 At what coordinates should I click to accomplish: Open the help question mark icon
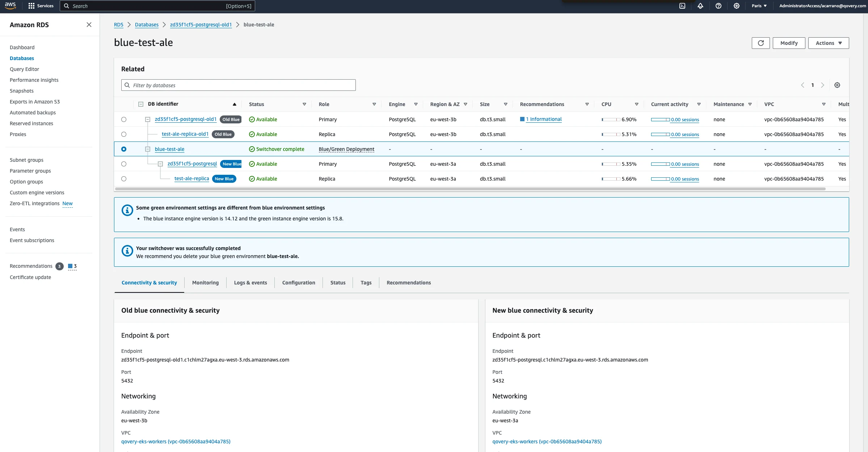(719, 6)
